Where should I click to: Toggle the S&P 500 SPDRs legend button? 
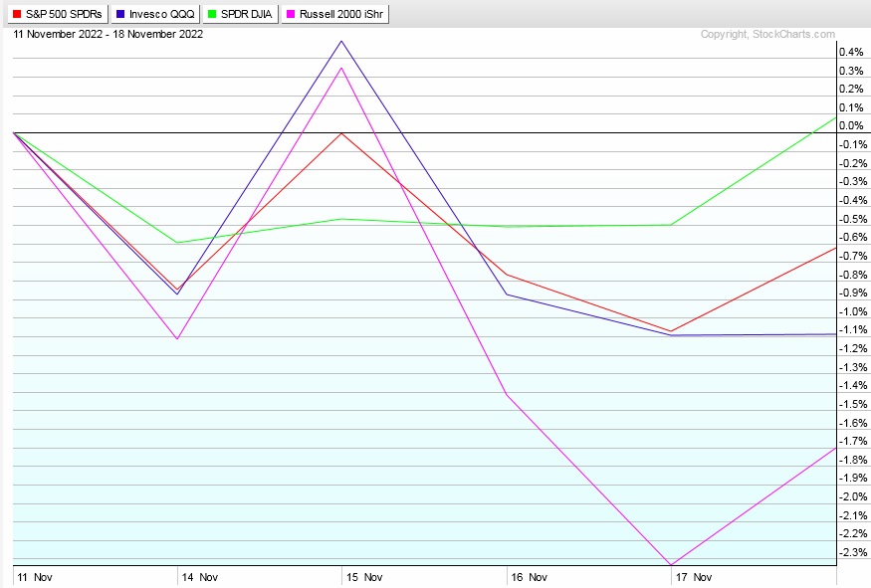(58, 14)
